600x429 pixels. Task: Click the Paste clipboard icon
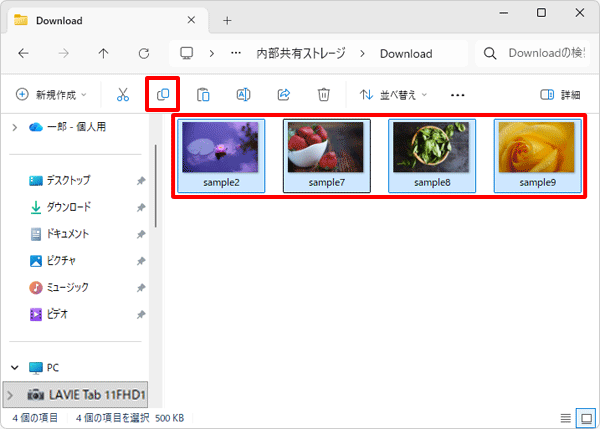click(203, 95)
